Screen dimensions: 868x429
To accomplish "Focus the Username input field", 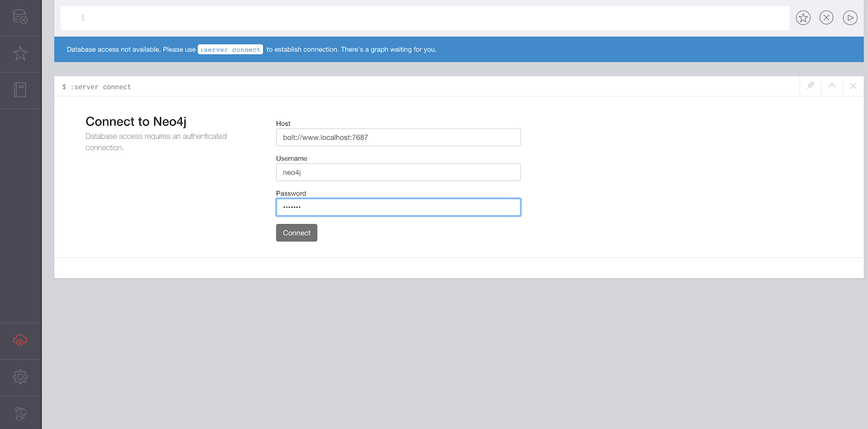I will pyautogui.click(x=398, y=172).
